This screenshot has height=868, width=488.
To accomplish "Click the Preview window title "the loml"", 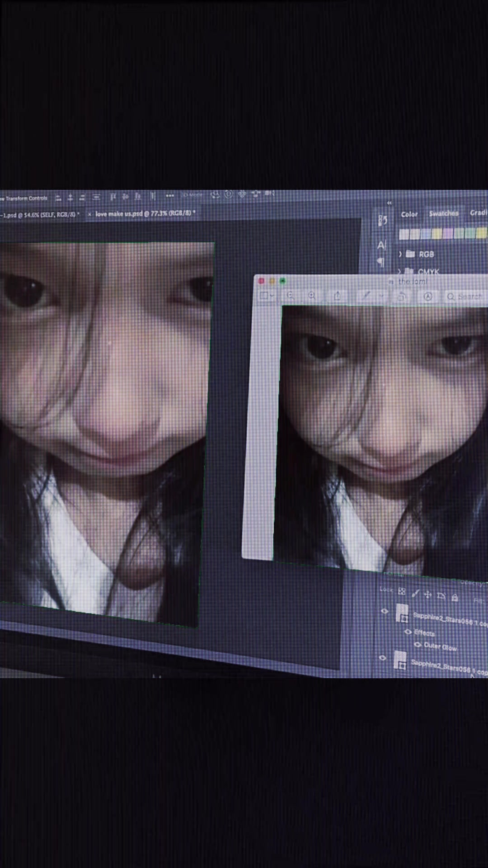I will [x=413, y=282].
